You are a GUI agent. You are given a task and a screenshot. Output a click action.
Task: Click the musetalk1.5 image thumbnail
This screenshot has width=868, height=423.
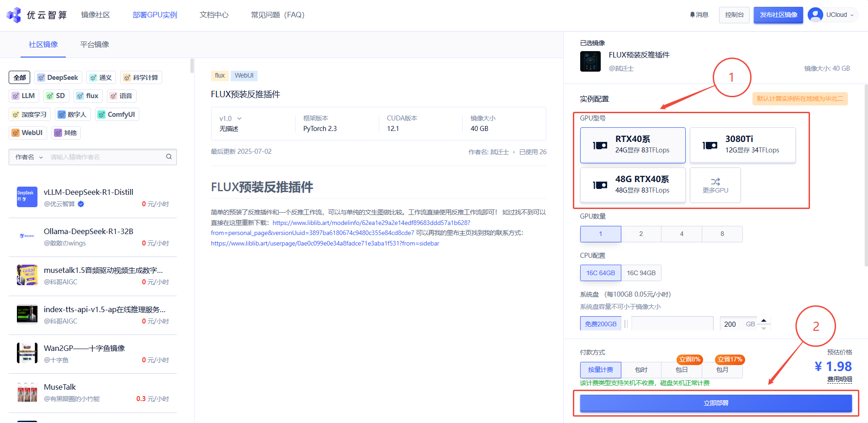coord(27,275)
